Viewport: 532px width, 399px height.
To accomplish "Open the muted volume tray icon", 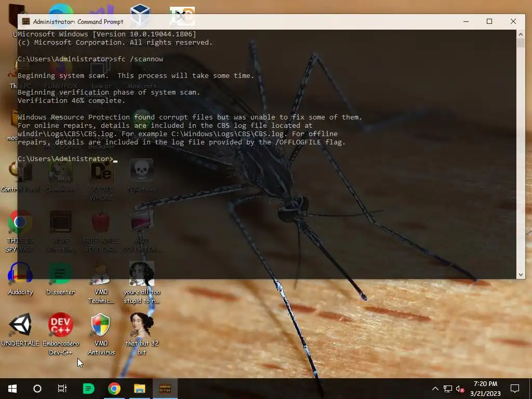I will point(460,389).
